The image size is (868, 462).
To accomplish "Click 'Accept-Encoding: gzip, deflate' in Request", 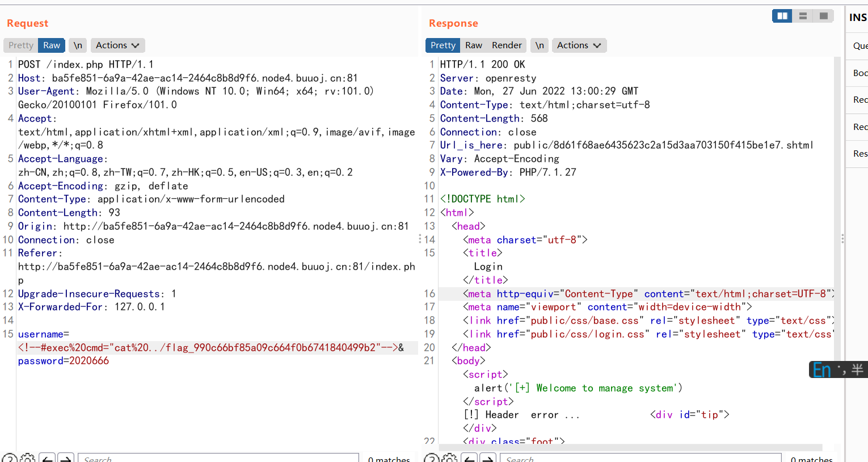I will tap(103, 186).
